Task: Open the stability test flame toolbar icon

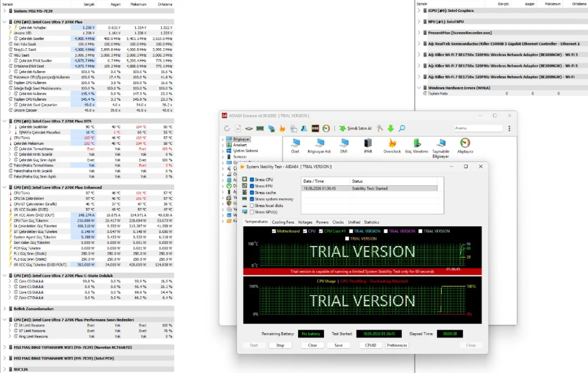Action: (x=282, y=128)
